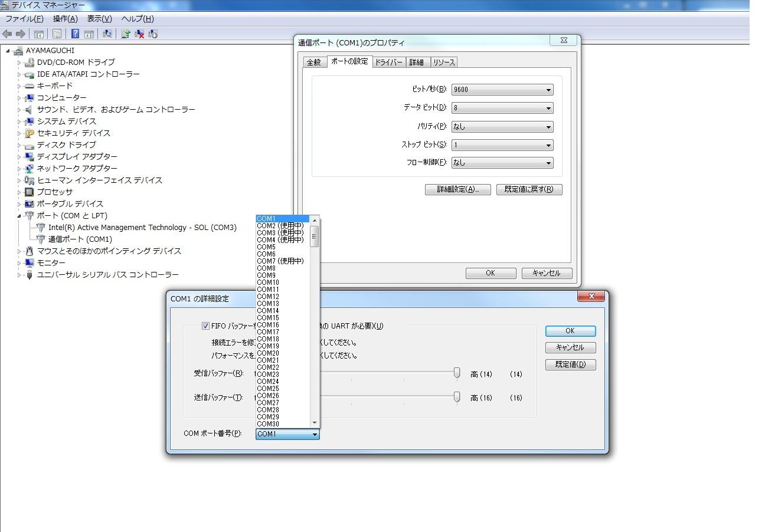This screenshot has height=532, width=775.
Task: Select the 通信ポート (COM1) device row
Action: coord(80,239)
